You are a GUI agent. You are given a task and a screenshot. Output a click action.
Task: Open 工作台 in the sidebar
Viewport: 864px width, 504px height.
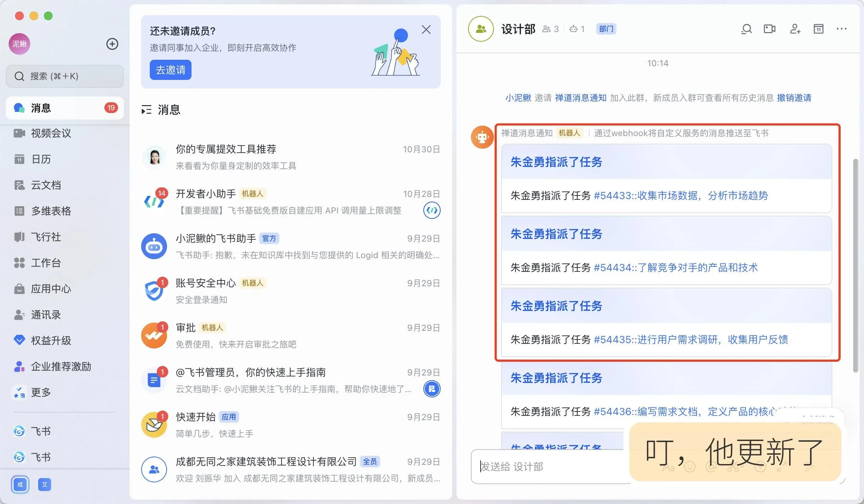(x=65, y=263)
